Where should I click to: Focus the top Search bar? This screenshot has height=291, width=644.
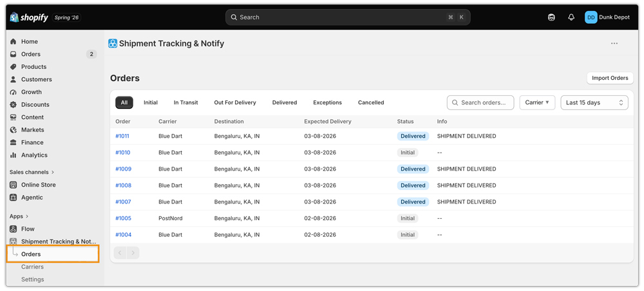(348, 17)
